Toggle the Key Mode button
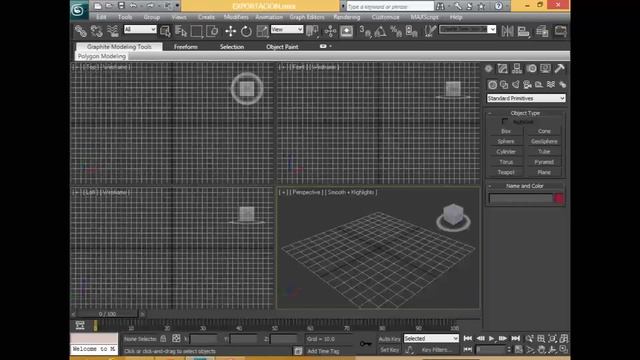Viewport: 640px width, 360px height. 468,349
